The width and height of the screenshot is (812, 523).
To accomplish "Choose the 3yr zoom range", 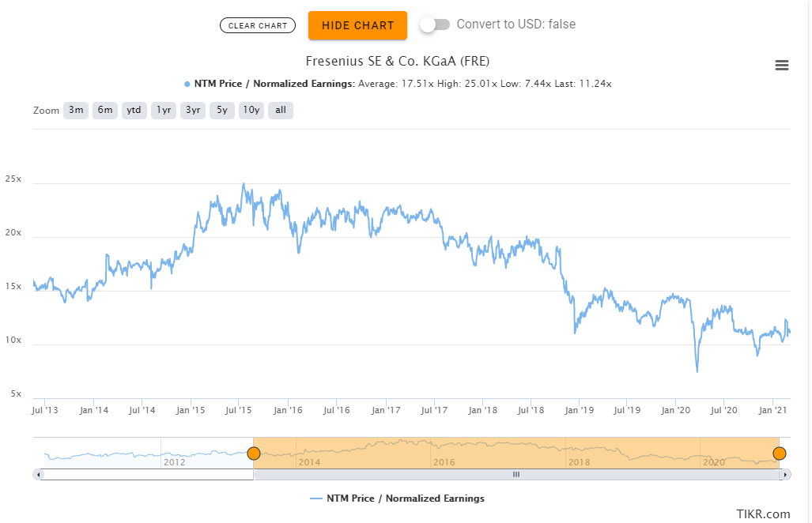I will coord(193,110).
